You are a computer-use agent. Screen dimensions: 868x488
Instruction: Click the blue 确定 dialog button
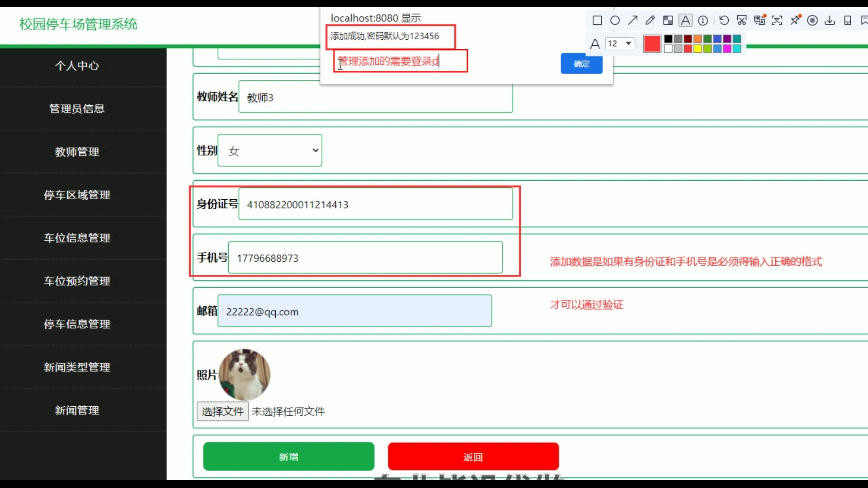point(581,64)
